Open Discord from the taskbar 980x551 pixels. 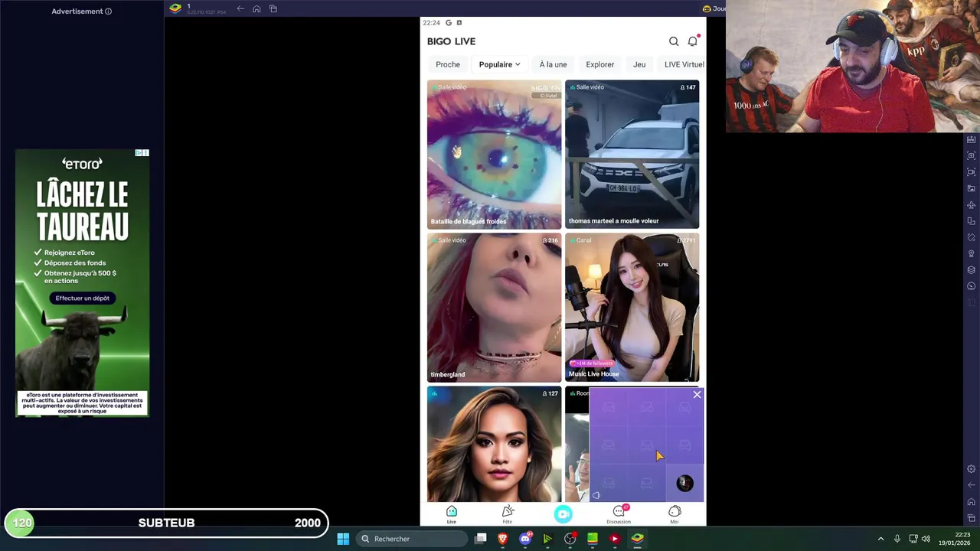coord(525,539)
